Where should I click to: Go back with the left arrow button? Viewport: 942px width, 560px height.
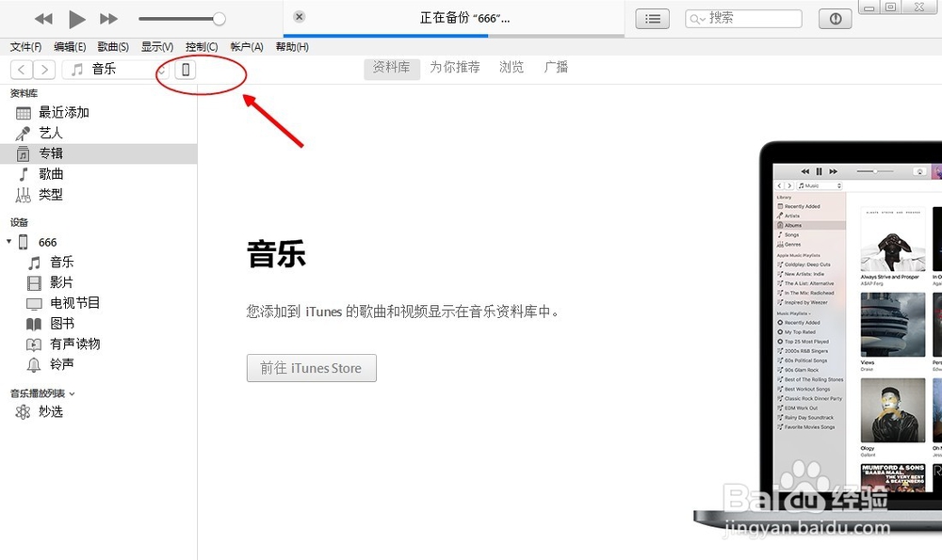[x=22, y=70]
